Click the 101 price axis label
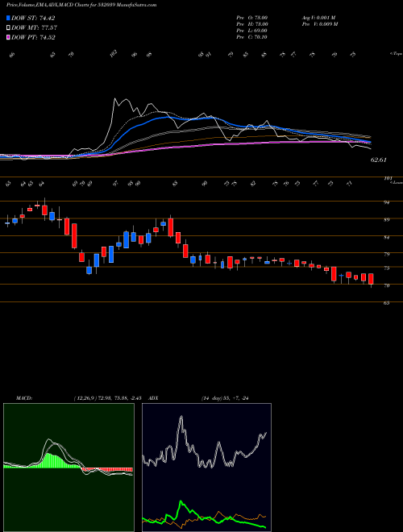 pos(388,178)
